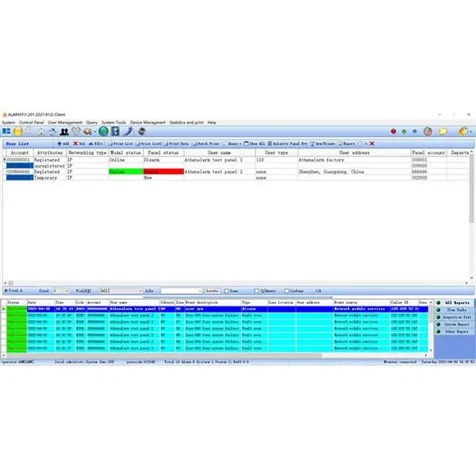This screenshot has width=476, height=476.
Task: Click the System Report filter button
Action: (454, 324)
